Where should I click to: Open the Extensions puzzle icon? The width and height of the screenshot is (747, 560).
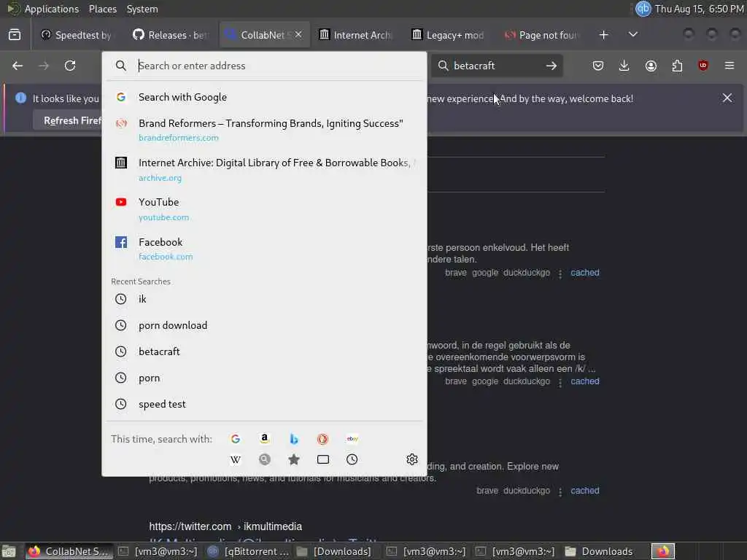coord(677,66)
